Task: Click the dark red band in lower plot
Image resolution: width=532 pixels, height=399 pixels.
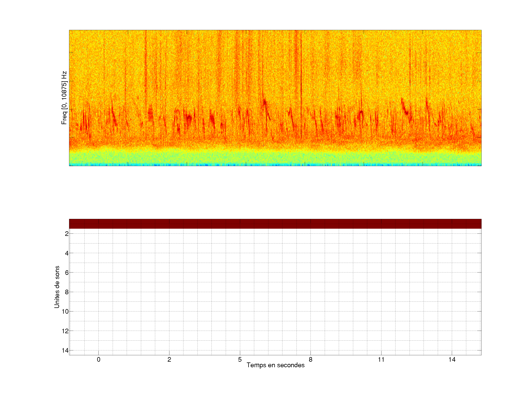Action: 275,224
